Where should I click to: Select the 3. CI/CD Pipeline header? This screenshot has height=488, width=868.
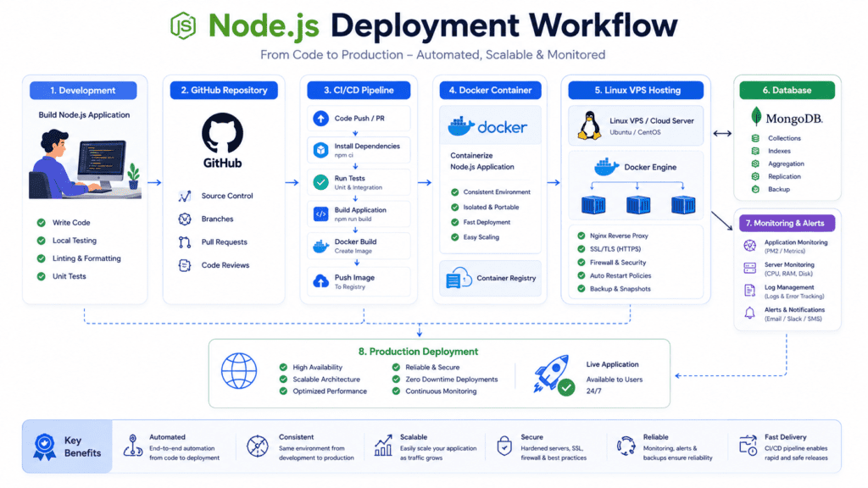359,90
